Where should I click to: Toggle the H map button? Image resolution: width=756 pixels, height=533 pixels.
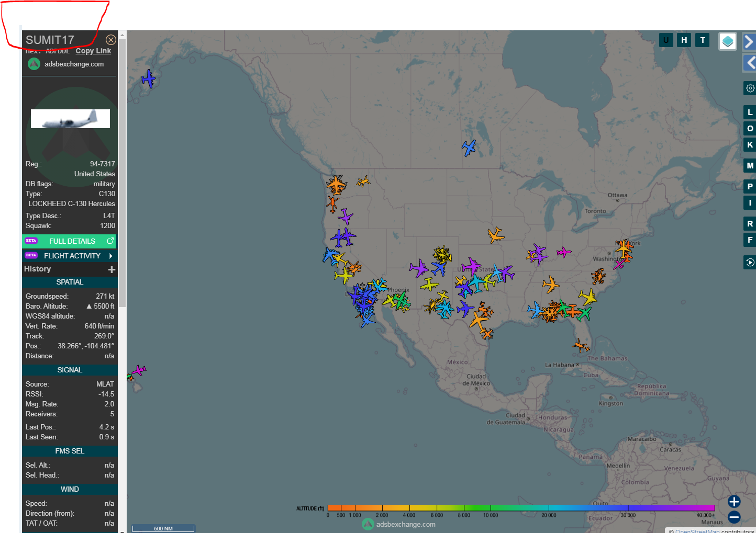pyautogui.click(x=684, y=40)
